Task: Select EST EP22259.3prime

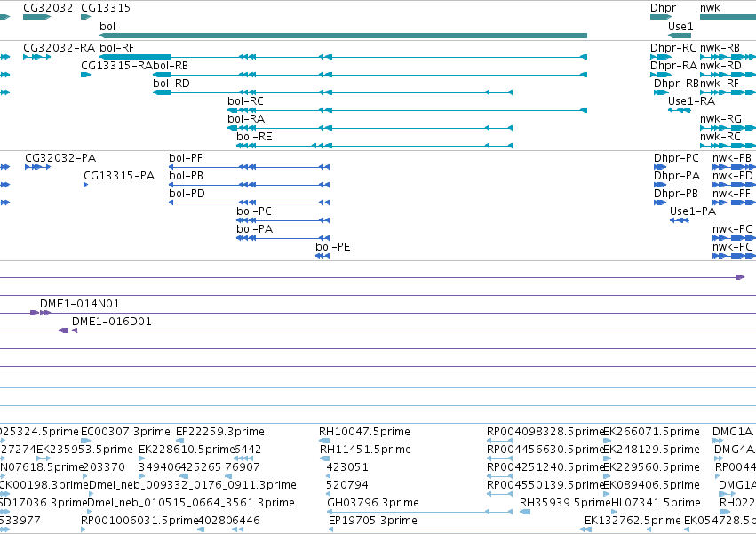Action: tap(179, 441)
